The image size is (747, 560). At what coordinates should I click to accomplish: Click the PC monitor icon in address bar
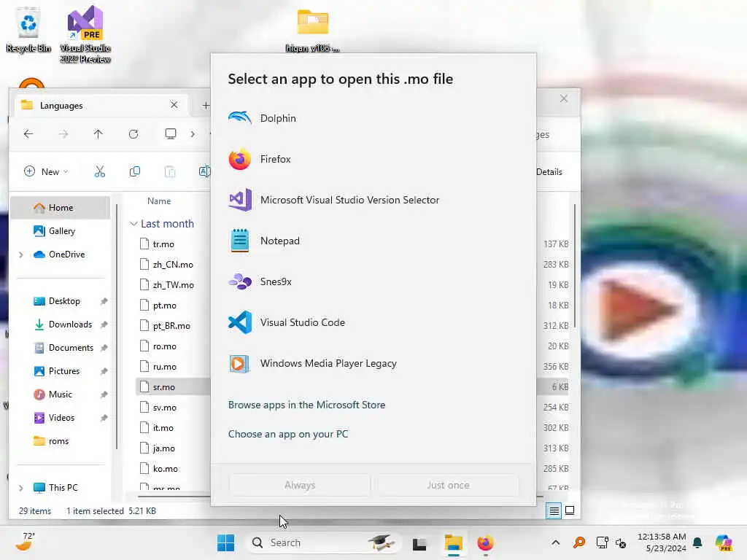[x=171, y=134]
